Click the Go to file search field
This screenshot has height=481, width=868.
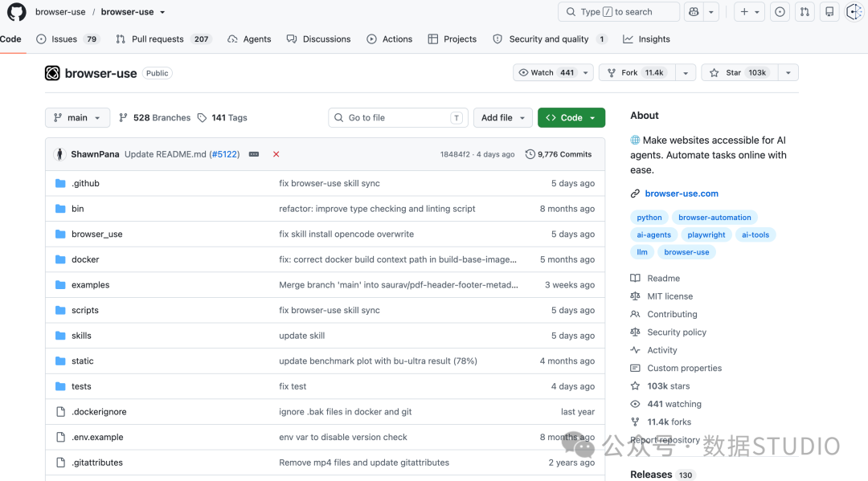coord(398,118)
